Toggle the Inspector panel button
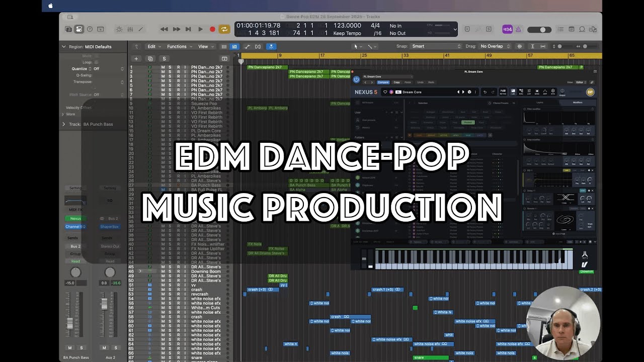 (79, 29)
